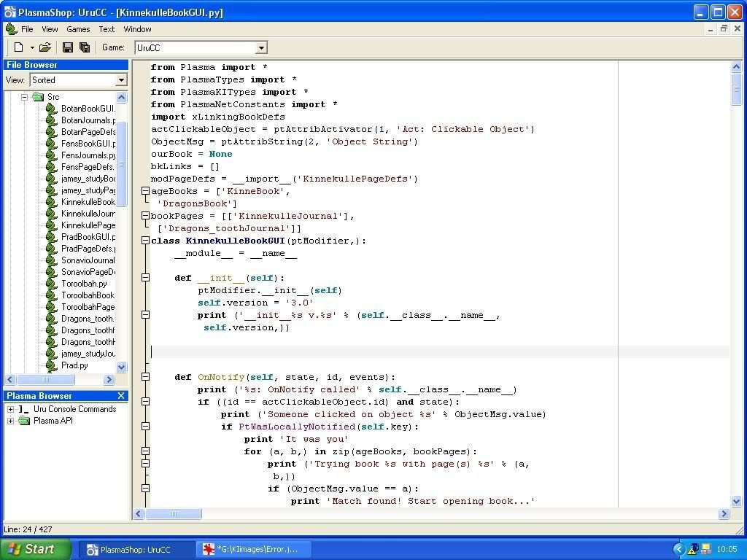The image size is (747, 560).
Task: Select SonavioPageDefs file entry
Action: click(88, 272)
